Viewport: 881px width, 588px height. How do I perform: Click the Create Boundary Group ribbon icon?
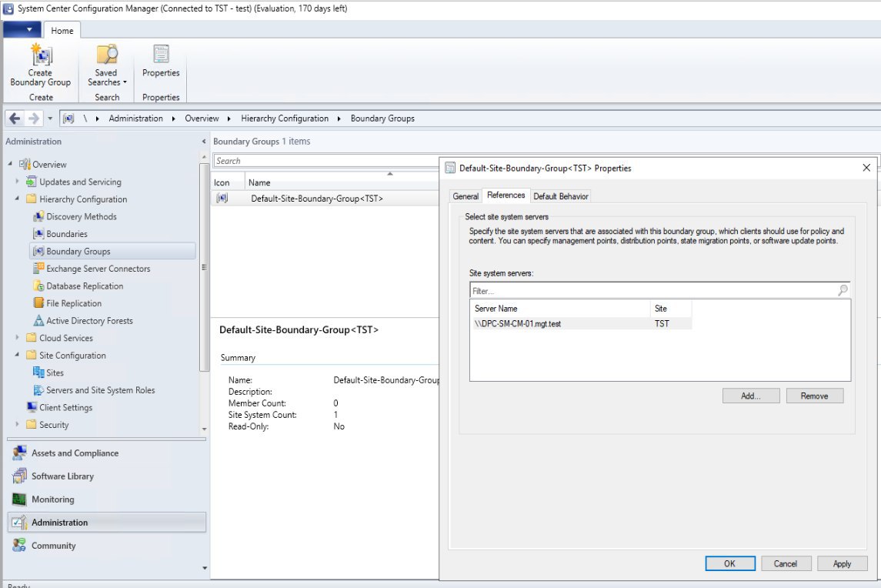pos(41,54)
